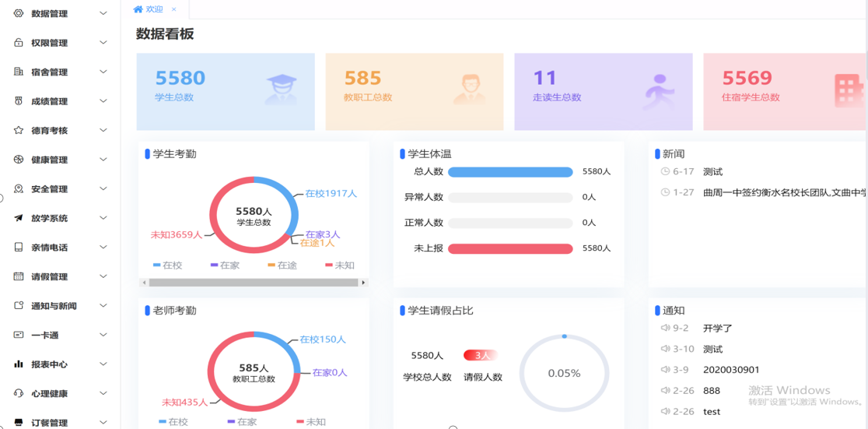The width and height of the screenshot is (868, 429).
Task: Click the 德育考核 star icon
Action: coord(18,130)
